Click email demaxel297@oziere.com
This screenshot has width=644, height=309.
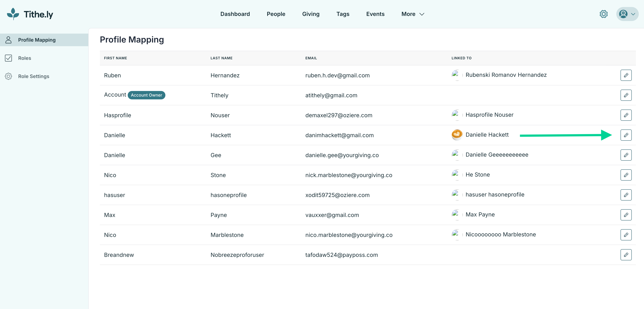(x=338, y=115)
